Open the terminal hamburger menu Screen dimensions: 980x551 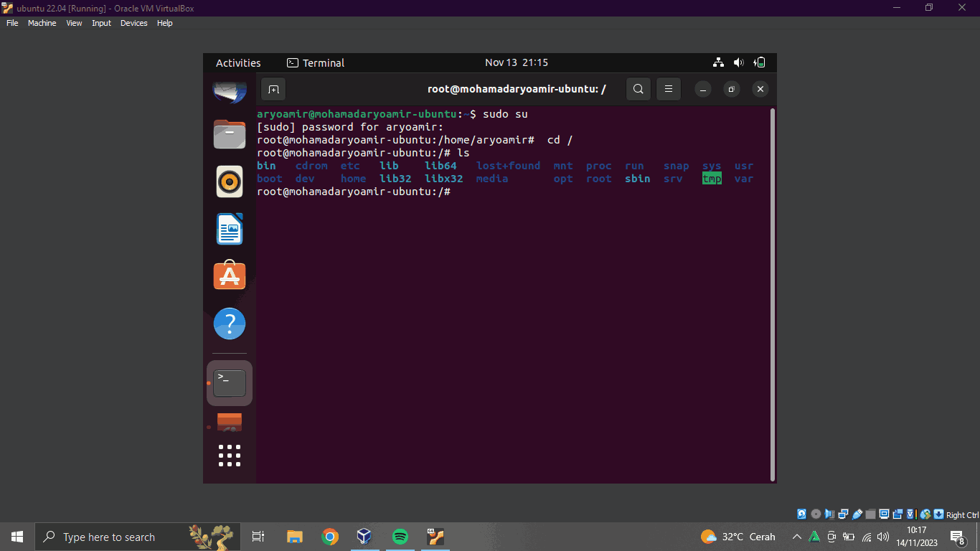668,89
